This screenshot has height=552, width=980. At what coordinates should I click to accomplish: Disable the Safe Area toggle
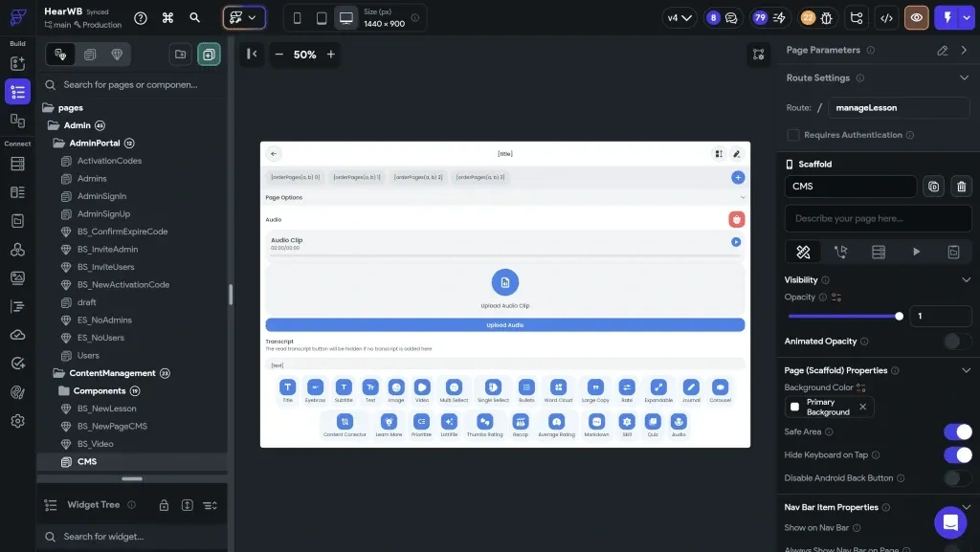pos(958,431)
